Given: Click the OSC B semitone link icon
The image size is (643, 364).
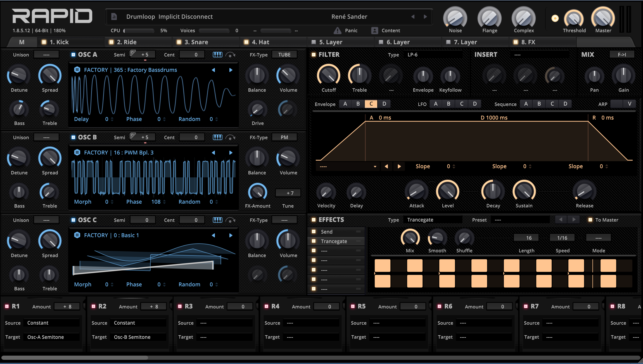Looking at the screenshot, I should click(x=133, y=135).
